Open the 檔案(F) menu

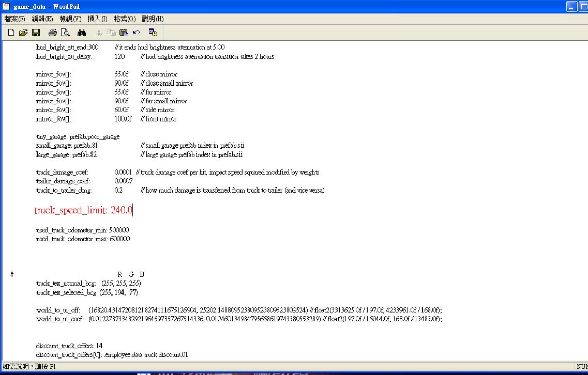(14, 19)
